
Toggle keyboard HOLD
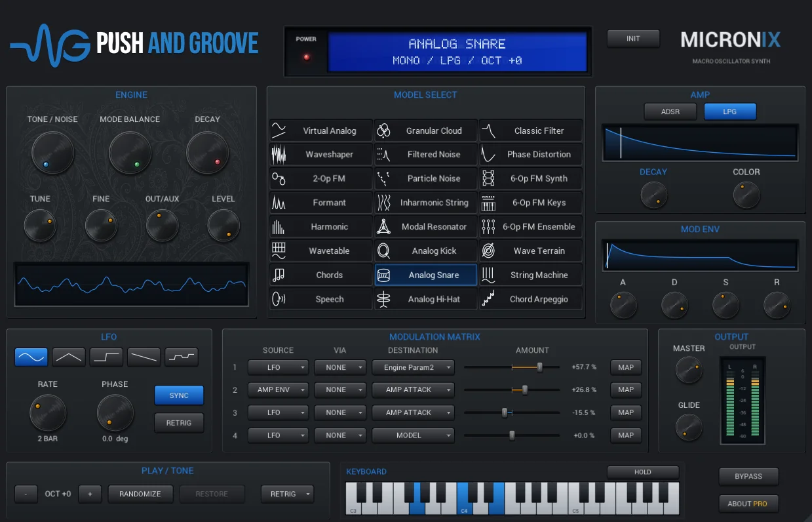tap(642, 472)
